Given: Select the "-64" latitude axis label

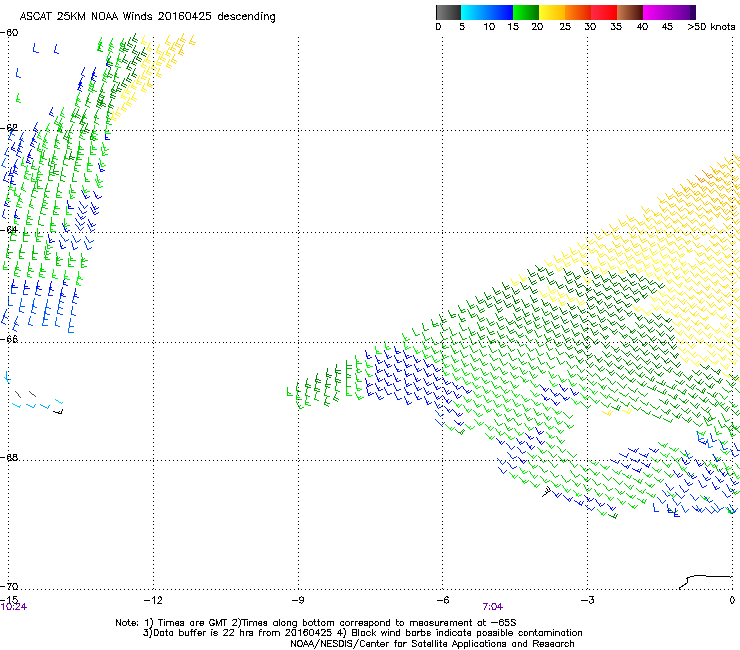Looking at the screenshot, I should [9, 230].
